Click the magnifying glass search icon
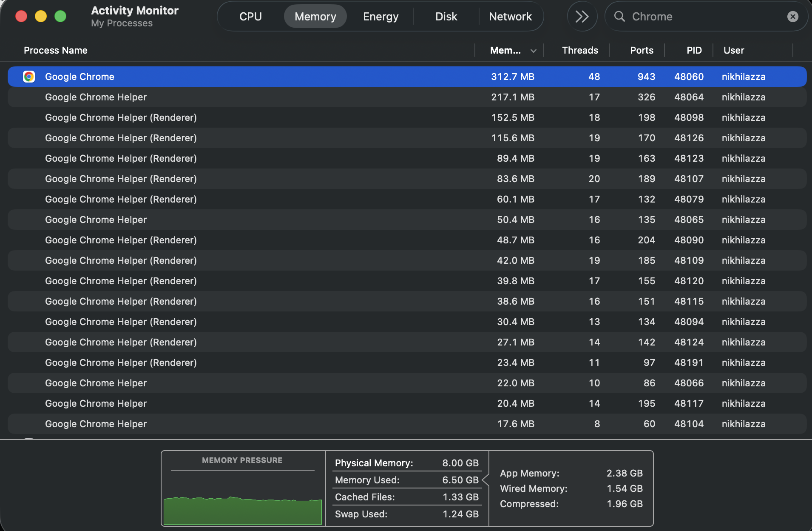Viewport: 812px width, 531px height. (x=620, y=16)
